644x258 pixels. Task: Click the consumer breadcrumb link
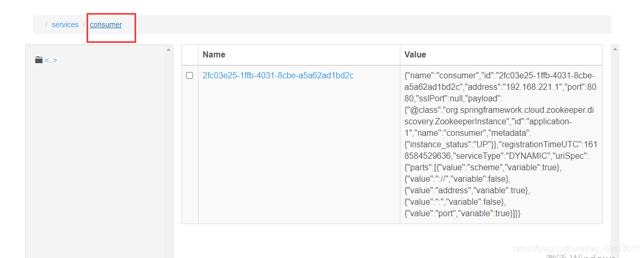[x=106, y=25]
